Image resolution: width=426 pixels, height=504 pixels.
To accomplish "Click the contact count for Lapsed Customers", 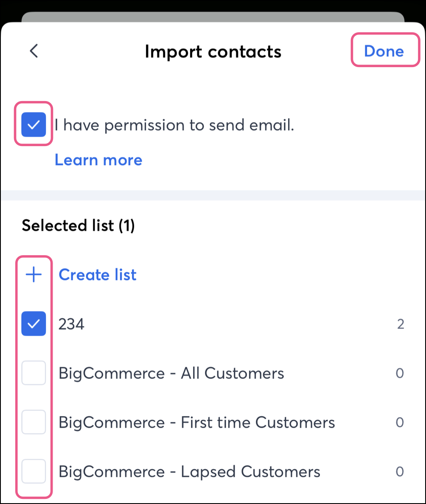I will [400, 472].
